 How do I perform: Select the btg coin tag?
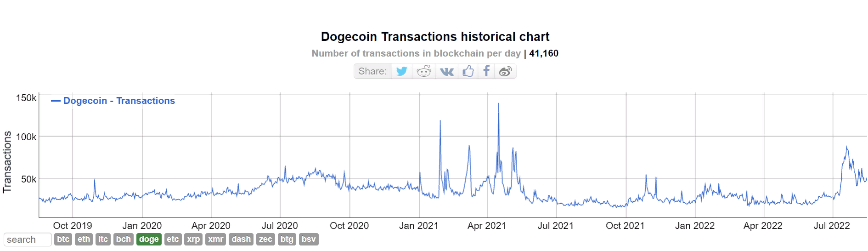(x=287, y=239)
